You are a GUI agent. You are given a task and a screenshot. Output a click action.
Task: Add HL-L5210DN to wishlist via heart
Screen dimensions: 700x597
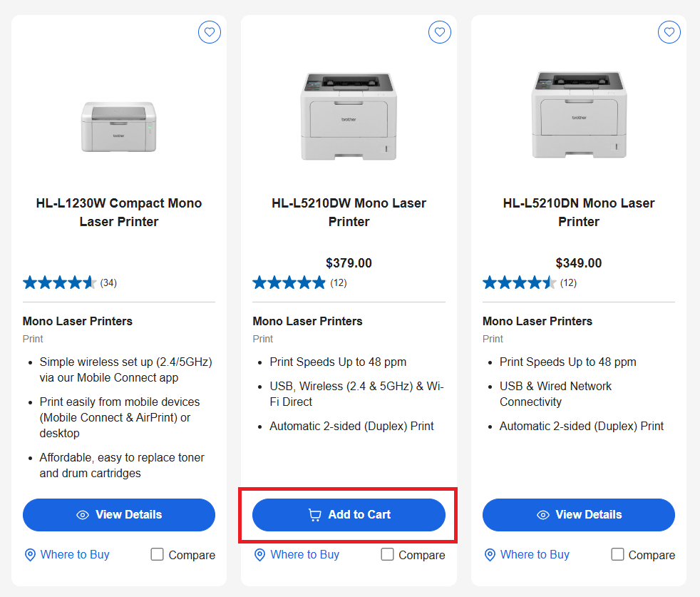click(x=669, y=32)
